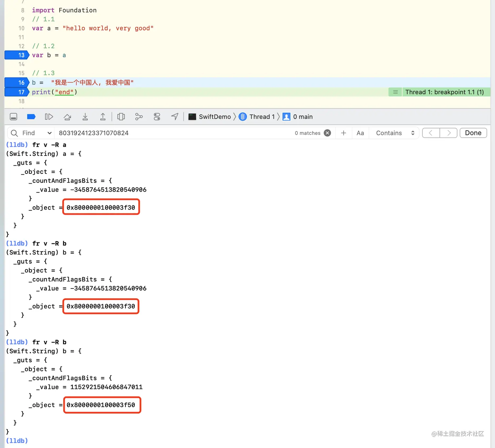495x448 pixels.
Task: Open the Contains match mode dropdown
Action: pos(395,133)
